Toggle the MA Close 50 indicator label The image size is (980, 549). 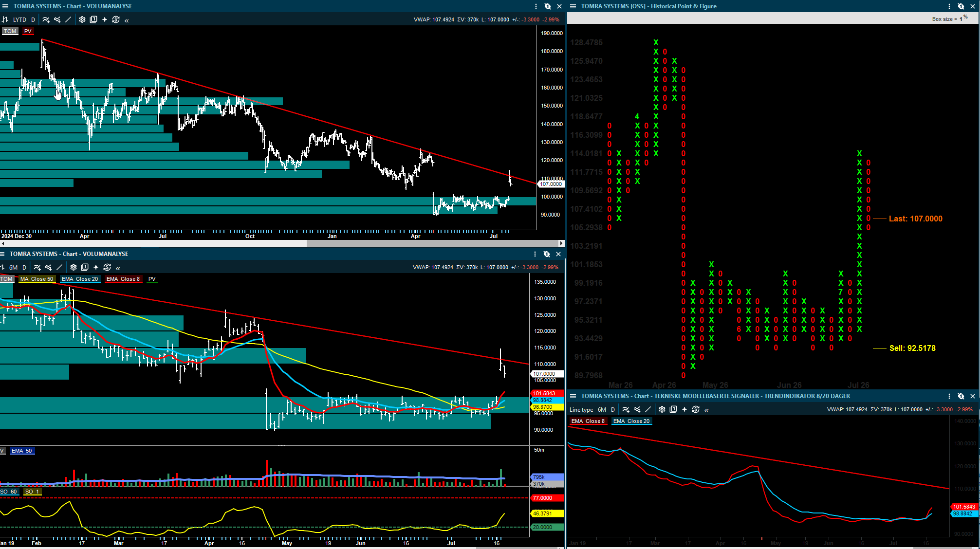coord(37,279)
